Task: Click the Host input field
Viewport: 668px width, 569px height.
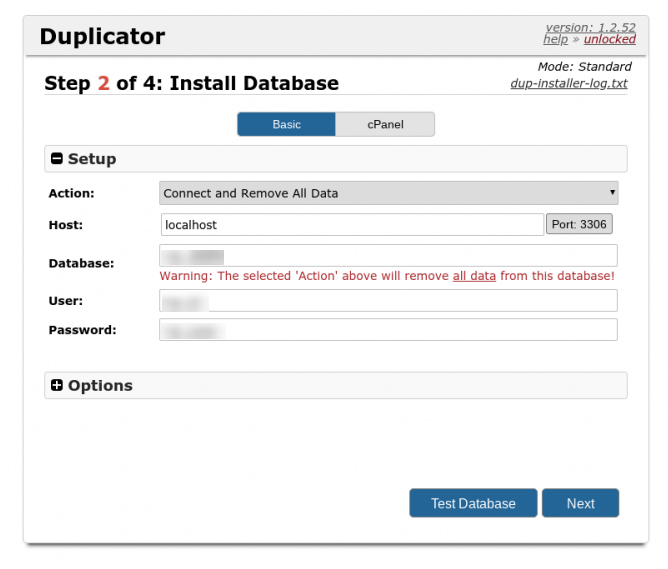Action: tap(352, 224)
